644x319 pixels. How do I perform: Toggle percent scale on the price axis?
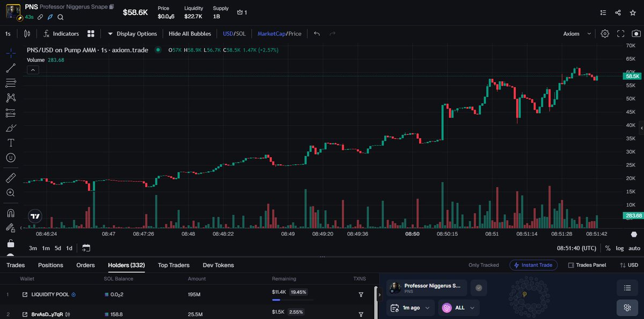click(608, 248)
